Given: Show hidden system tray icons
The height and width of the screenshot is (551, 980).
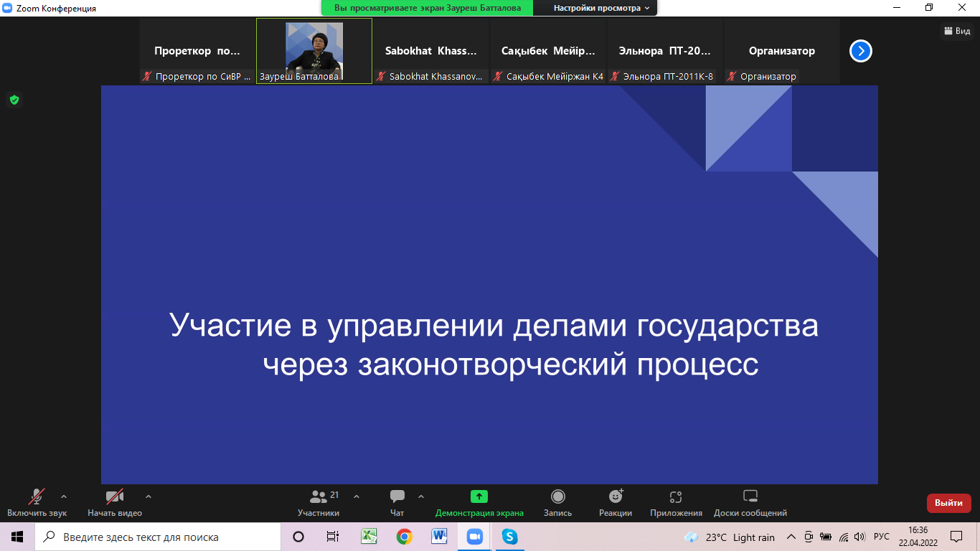Looking at the screenshot, I should [791, 537].
